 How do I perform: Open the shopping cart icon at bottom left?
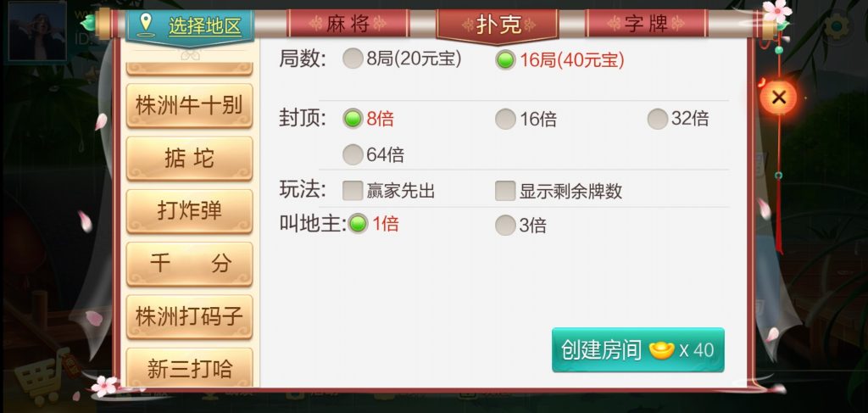coord(46,377)
